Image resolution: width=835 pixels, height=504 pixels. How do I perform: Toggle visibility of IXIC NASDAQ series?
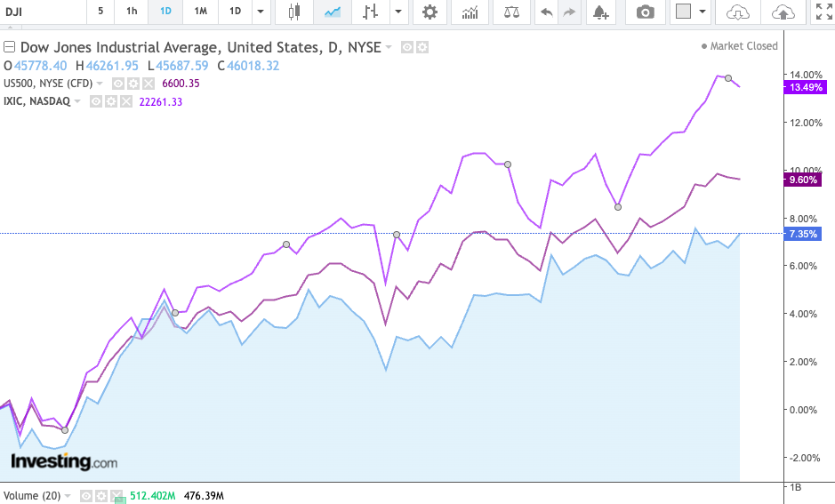pos(95,101)
